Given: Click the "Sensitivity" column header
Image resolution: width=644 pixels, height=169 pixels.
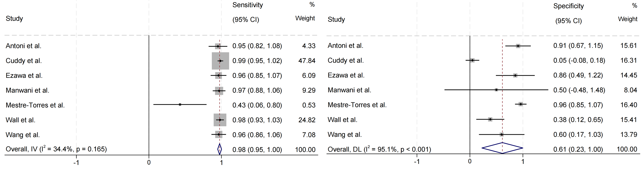Looking at the screenshot, I should tap(247, 5).
